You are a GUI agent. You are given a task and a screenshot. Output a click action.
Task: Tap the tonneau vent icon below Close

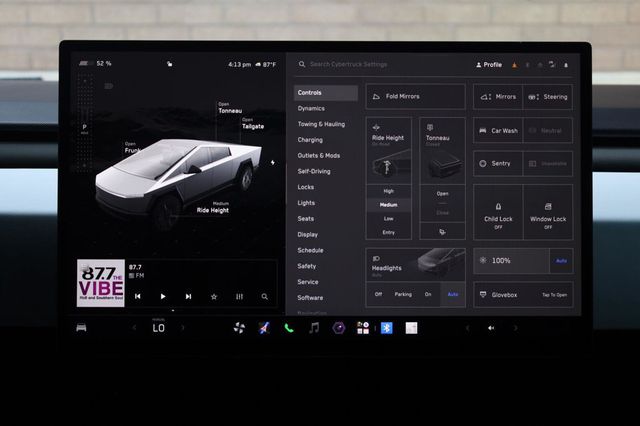(442, 232)
